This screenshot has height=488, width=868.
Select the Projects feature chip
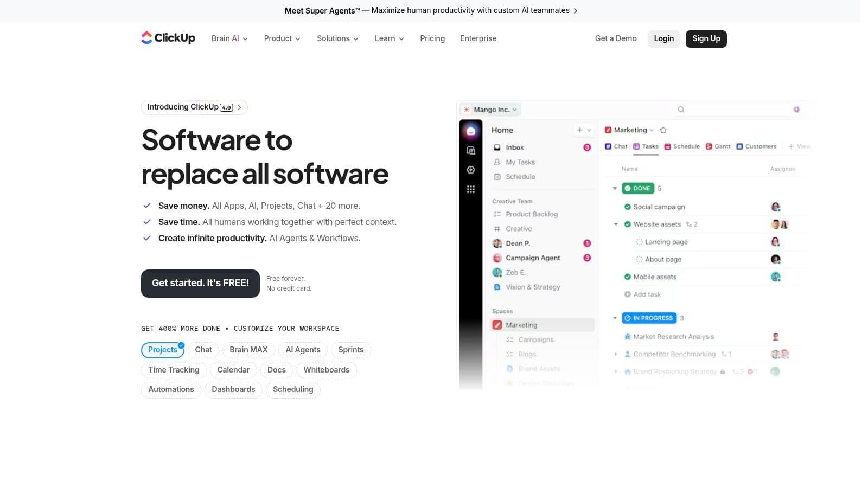[163, 350]
